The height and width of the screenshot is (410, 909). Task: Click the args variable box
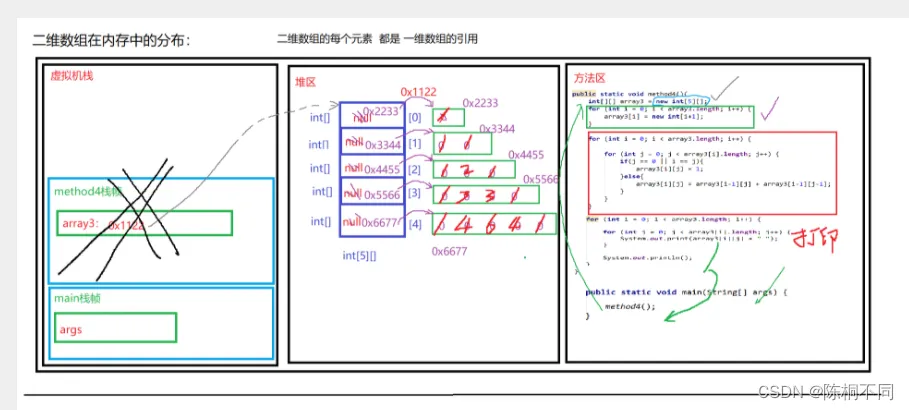[x=115, y=328]
